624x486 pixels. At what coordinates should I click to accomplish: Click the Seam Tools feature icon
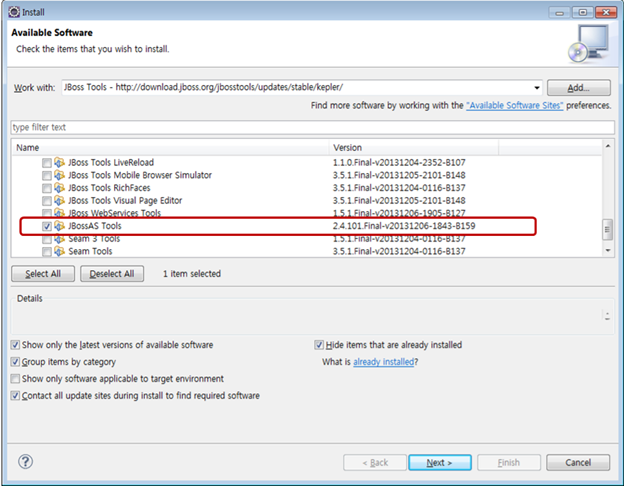[x=60, y=251]
